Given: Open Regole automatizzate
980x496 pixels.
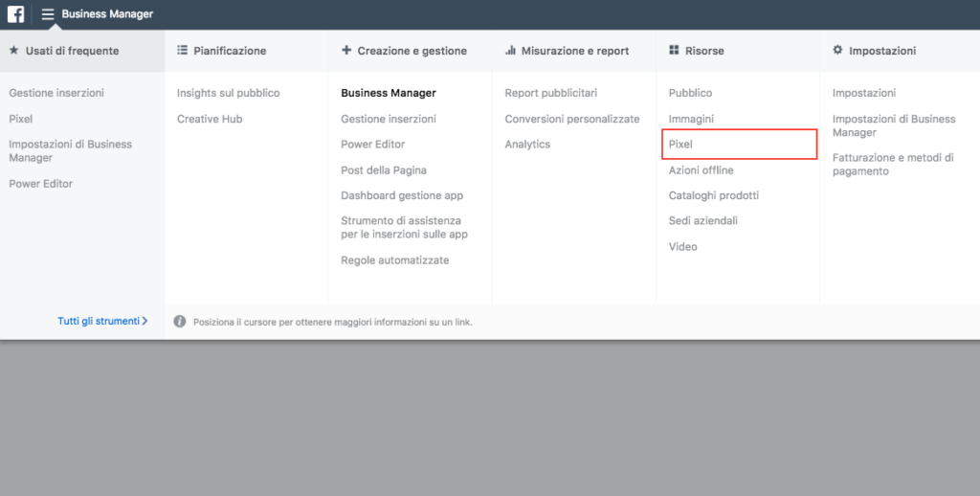Looking at the screenshot, I should tap(394, 260).
